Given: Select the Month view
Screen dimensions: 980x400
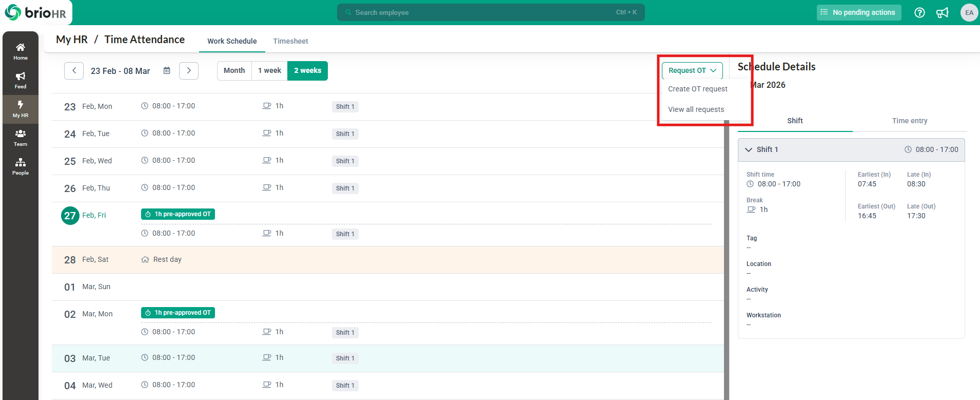Looking at the screenshot, I should 234,70.
